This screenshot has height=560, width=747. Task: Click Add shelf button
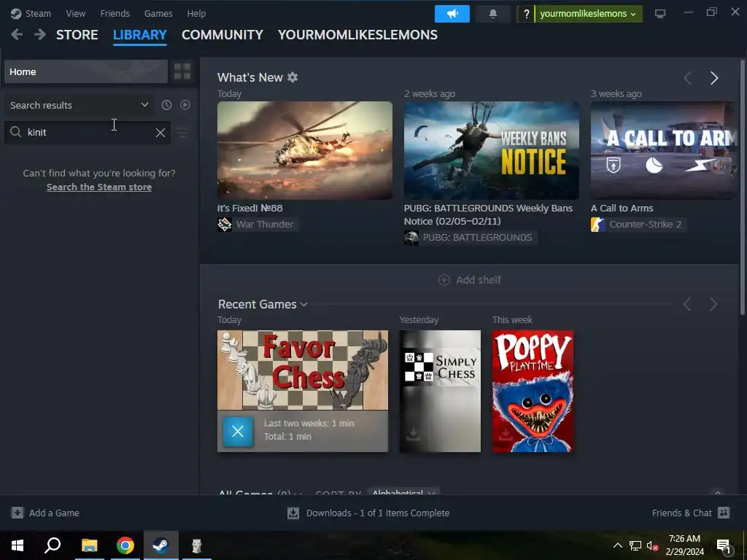click(x=470, y=280)
